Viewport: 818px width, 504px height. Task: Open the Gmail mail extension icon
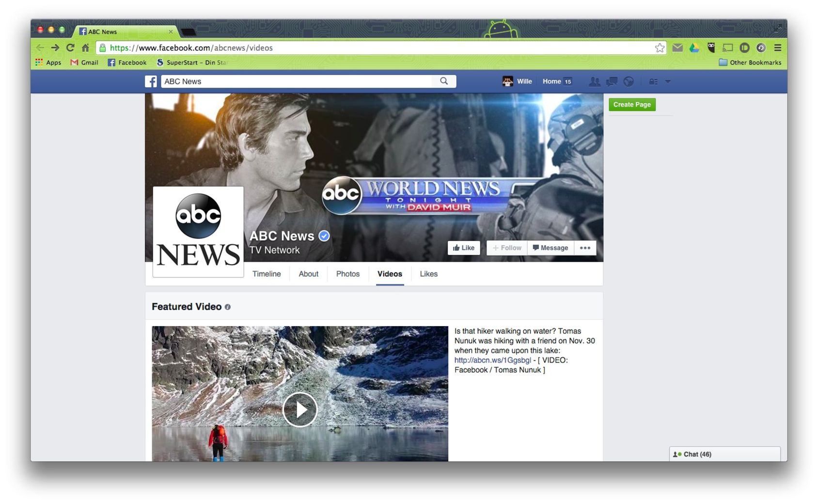click(x=677, y=47)
